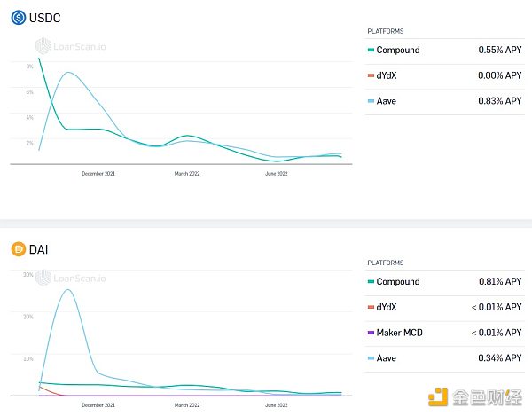Click the green Compound swatch in USDC legend
Screen dimensions: 532x416
coord(371,51)
